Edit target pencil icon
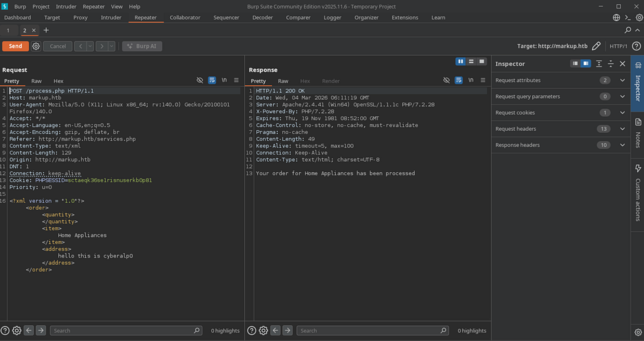 pyautogui.click(x=596, y=46)
